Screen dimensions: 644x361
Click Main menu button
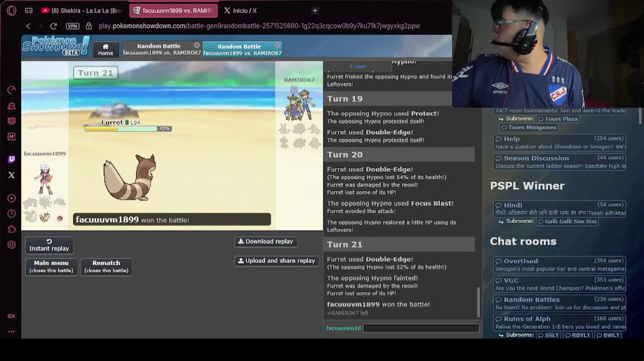pos(51,266)
